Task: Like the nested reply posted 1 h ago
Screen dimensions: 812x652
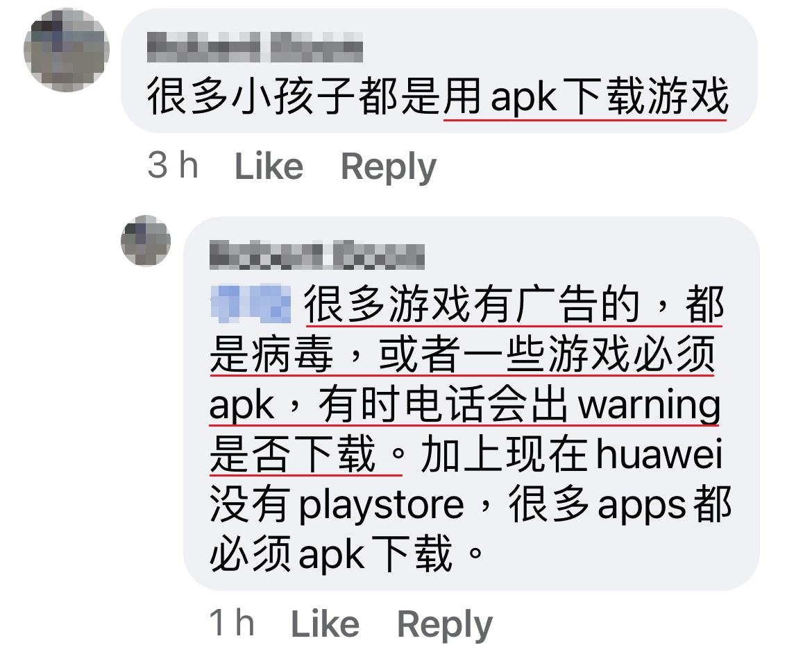Action: (325, 624)
